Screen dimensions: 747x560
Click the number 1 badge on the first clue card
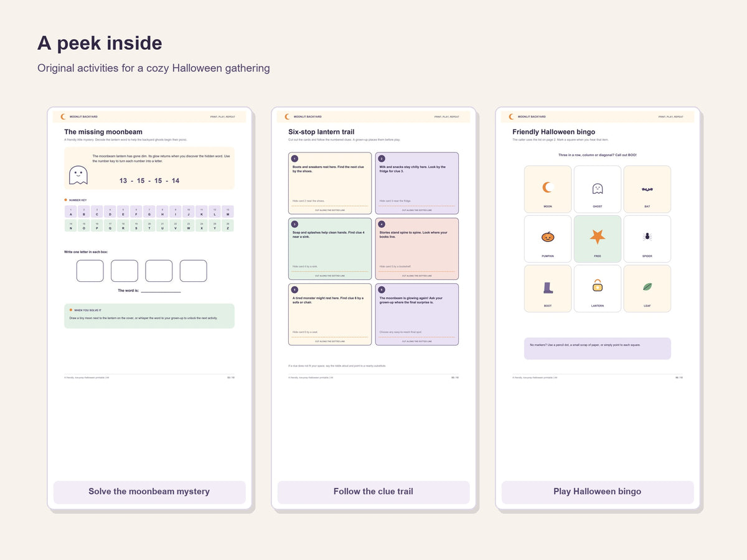coord(295,159)
